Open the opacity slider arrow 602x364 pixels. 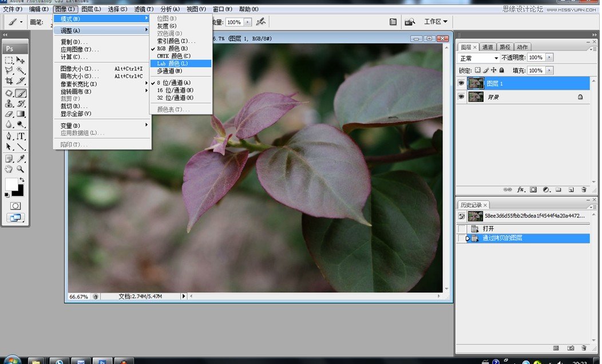pos(549,58)
